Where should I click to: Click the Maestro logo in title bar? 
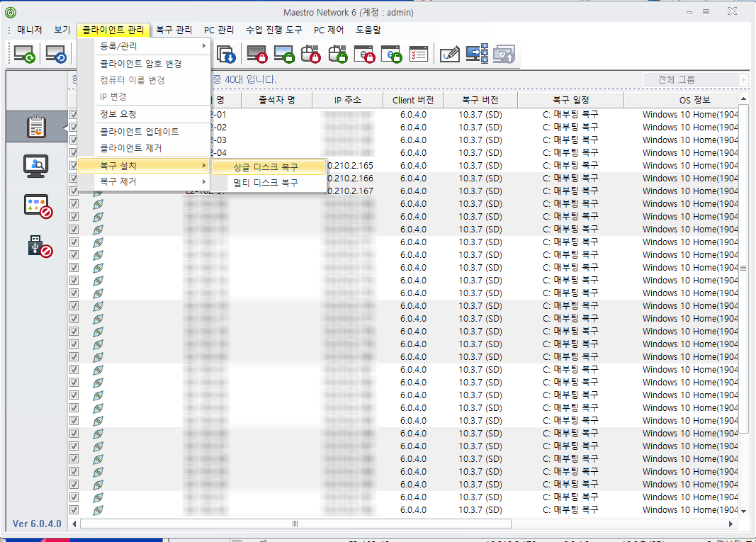(11, 13)
